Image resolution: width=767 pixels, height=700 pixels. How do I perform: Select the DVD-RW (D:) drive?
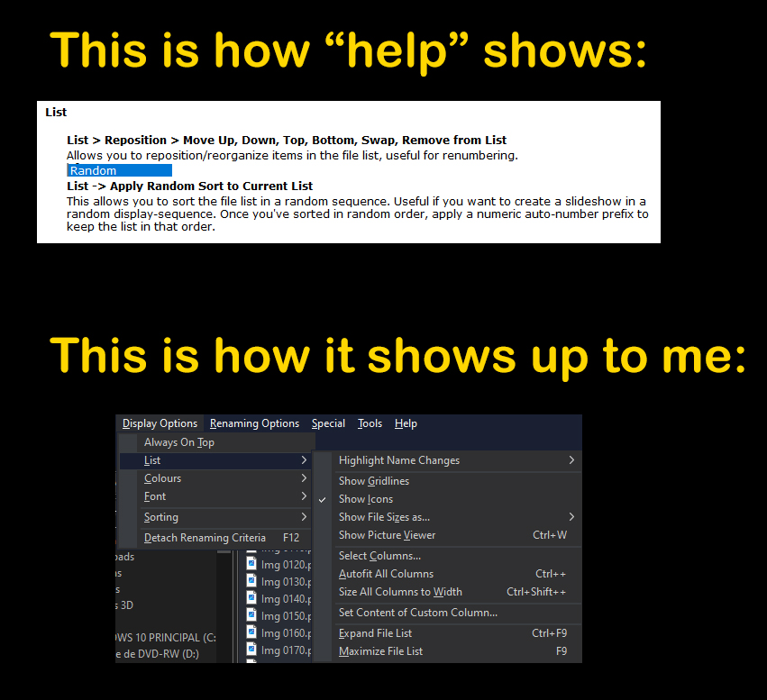(x=158, y=654)
